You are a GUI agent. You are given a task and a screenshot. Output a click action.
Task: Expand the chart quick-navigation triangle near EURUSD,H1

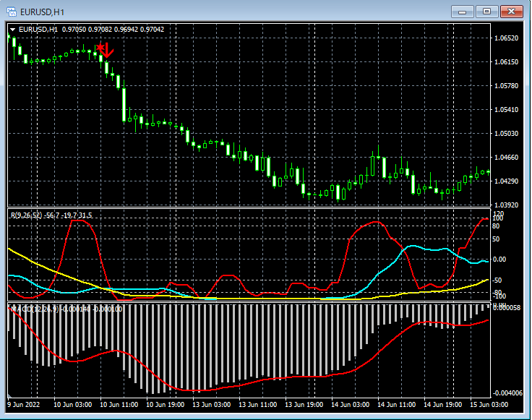pyautogui.click(x=12, y=30)
